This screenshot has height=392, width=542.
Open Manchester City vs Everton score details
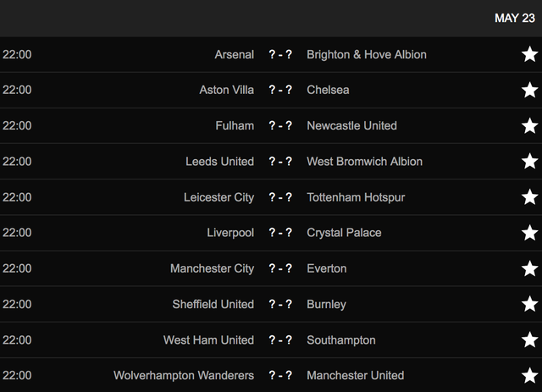tap(280, 268)
